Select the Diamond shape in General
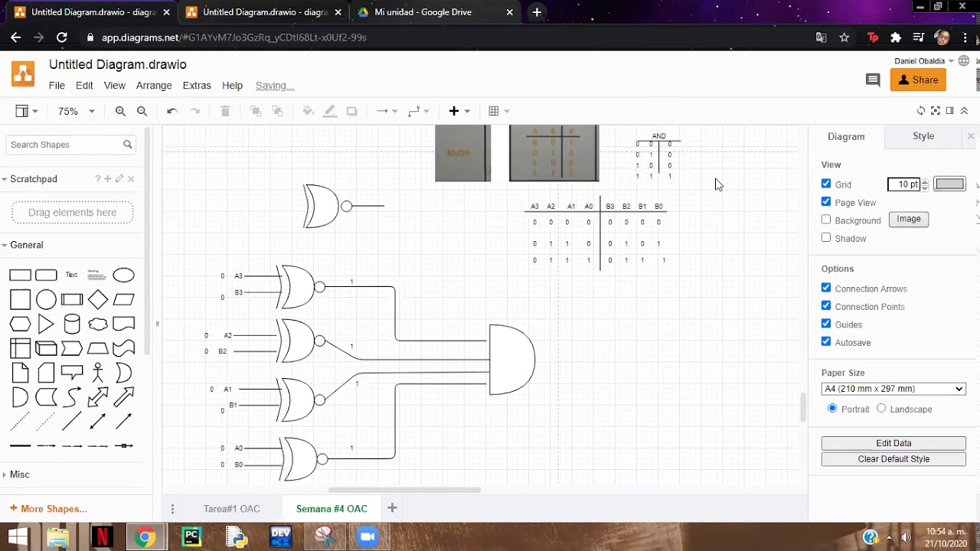Screen dimensions: 980x551 pyautogui.click(x=98, y=299)
